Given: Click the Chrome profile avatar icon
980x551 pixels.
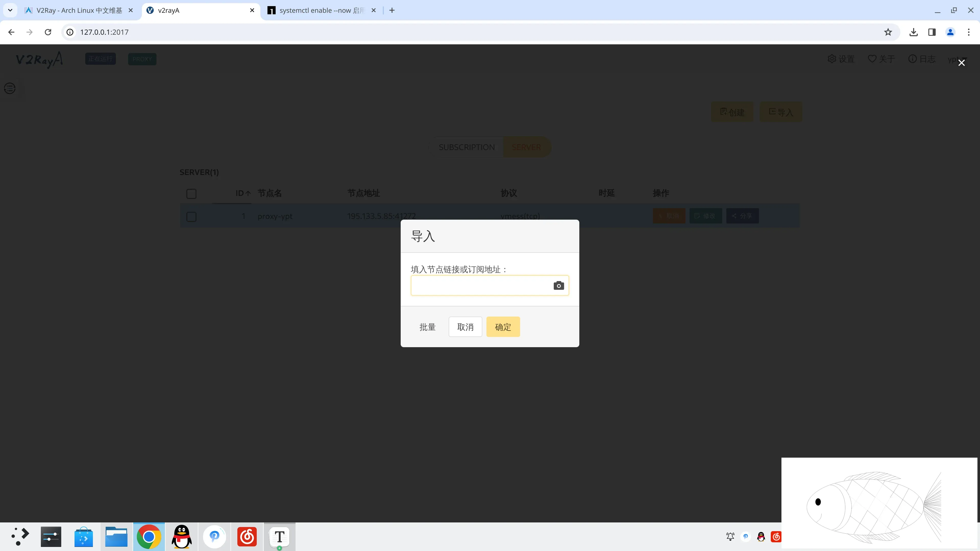Looking at the screenshot, I should [950, 32].
